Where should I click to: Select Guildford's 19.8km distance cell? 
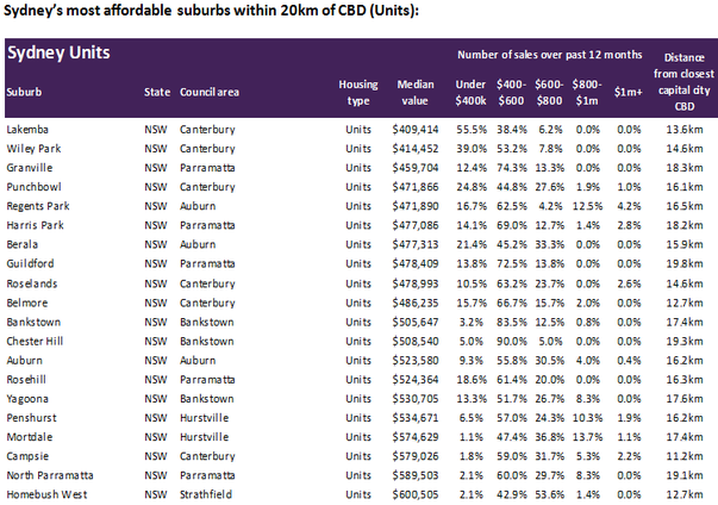click(x=684, y=264)
